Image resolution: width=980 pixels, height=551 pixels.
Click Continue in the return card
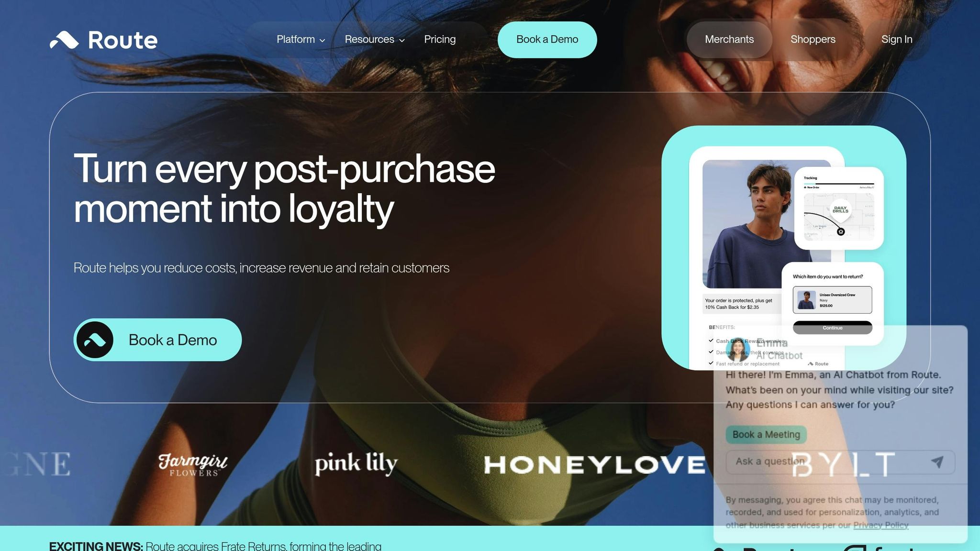pyautogui.click(x=832, y=328)
